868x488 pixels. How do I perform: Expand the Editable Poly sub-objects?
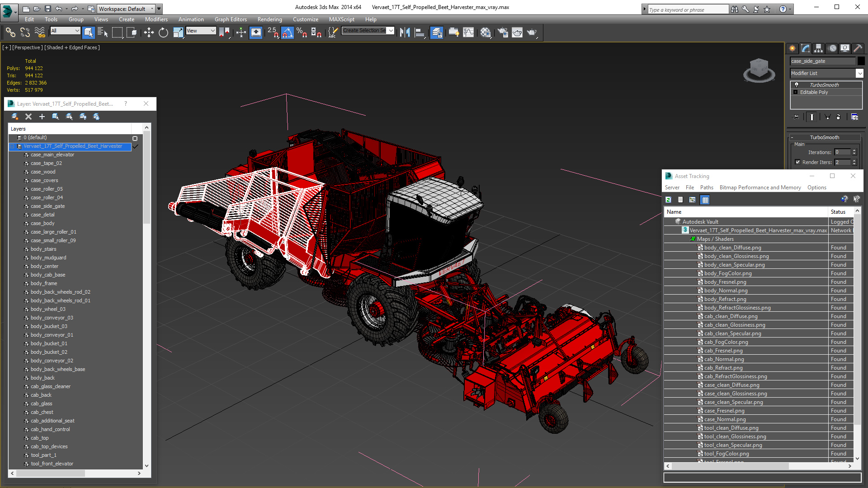point(796,92)
